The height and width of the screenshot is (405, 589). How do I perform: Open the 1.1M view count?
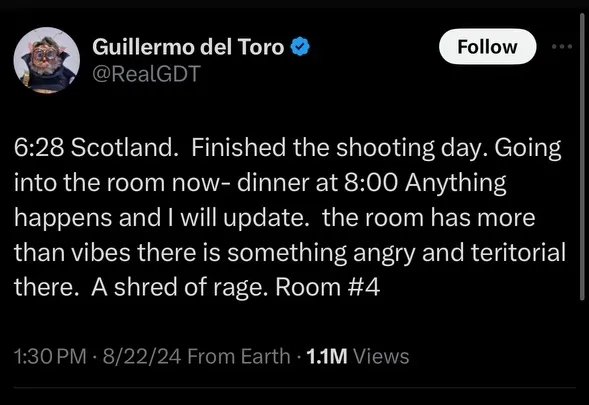point(327,356)
